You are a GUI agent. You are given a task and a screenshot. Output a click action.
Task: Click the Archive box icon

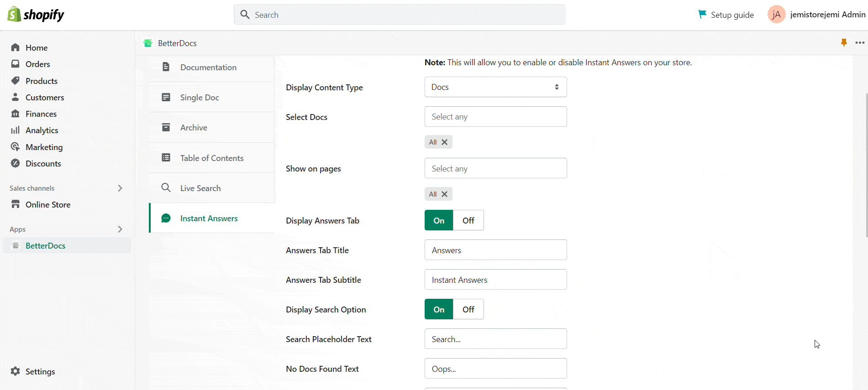166,127
